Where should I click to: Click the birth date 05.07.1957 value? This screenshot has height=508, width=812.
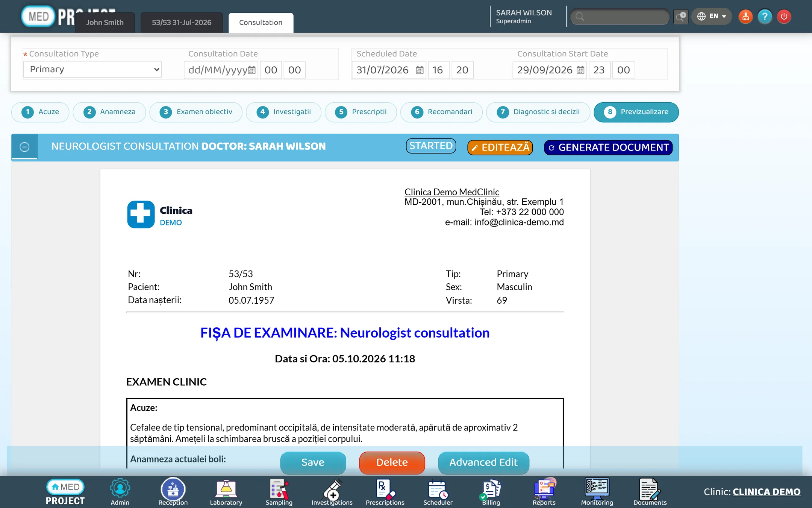[x=251, y=300]
